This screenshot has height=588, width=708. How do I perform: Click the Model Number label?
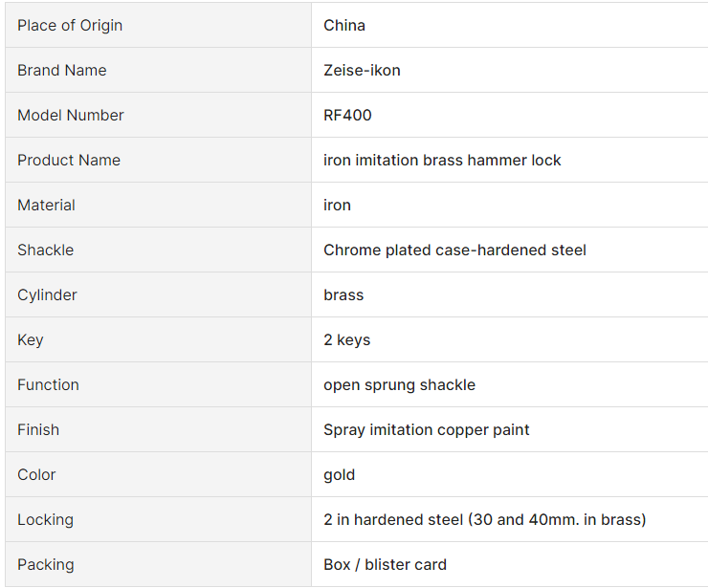71,115
